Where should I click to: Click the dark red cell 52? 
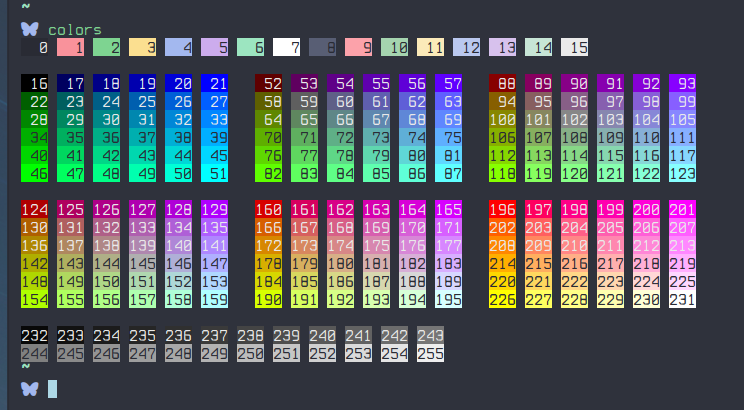tap(269, 83)
